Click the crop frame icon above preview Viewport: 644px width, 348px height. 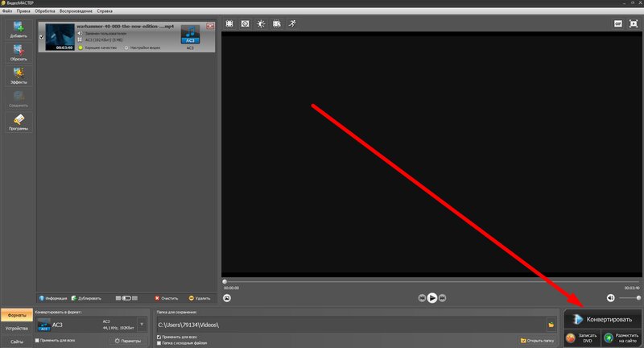click(x=229, y=24)
